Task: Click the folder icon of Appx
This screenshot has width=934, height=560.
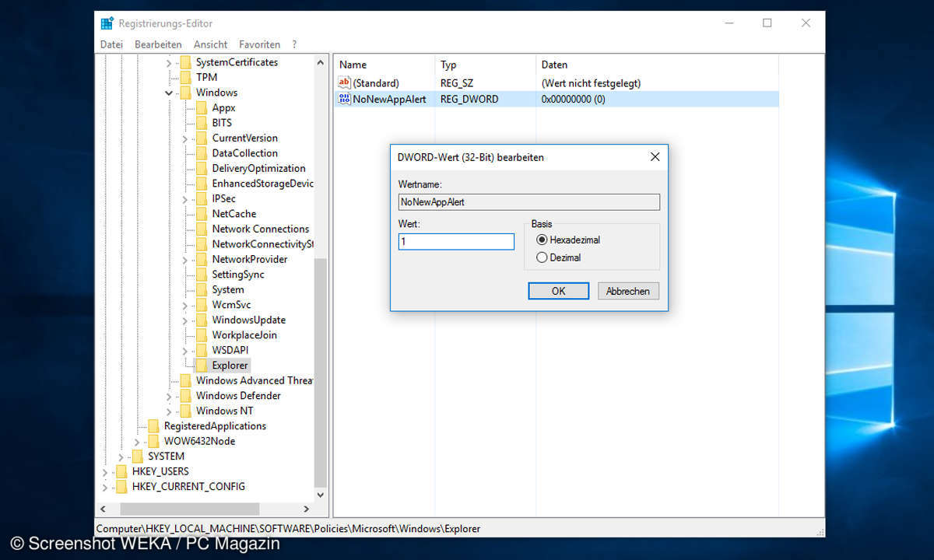Action: point(202,107)
